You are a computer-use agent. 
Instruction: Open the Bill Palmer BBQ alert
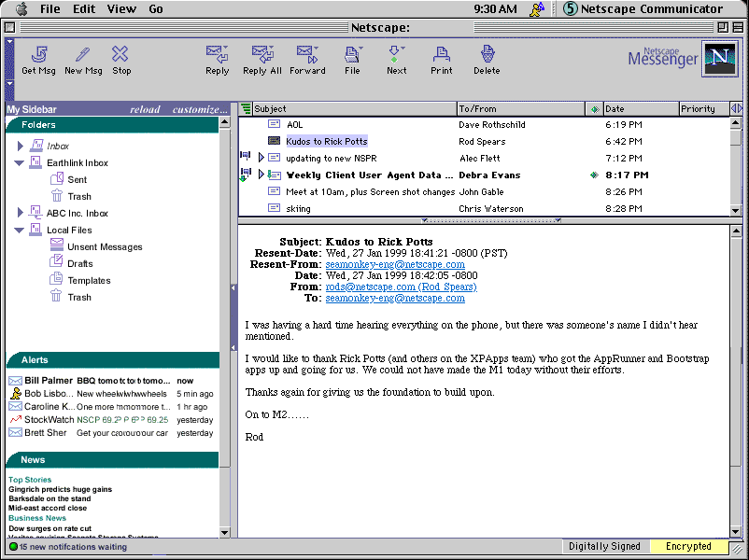point(113,381)
